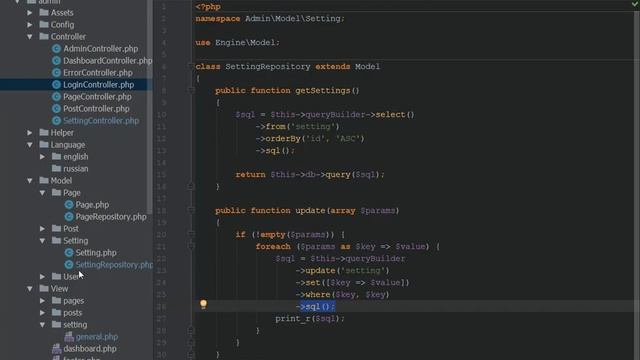Expand the pages folder arrow
The image size is (640, 360).
42,301
